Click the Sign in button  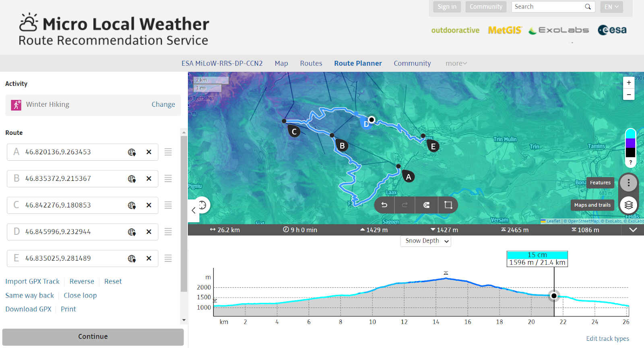447,7
